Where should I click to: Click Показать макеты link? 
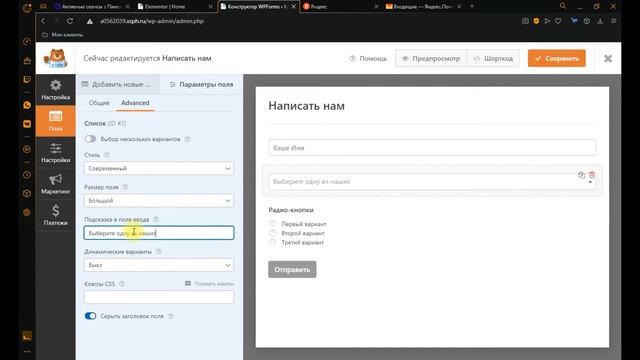[x=209, y=284]
